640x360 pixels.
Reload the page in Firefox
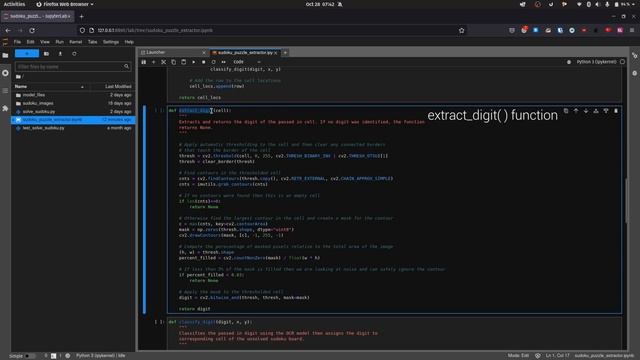(32, 30)
